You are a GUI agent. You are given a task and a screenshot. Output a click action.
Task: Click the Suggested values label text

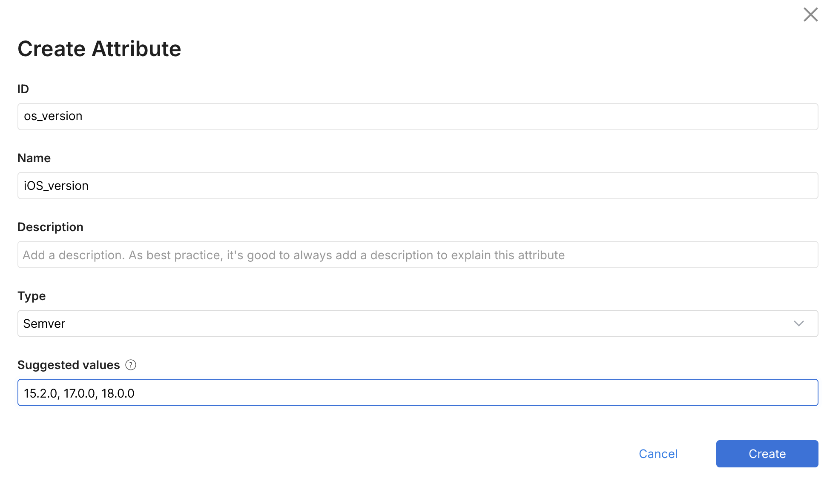click(x=69, y=365)
